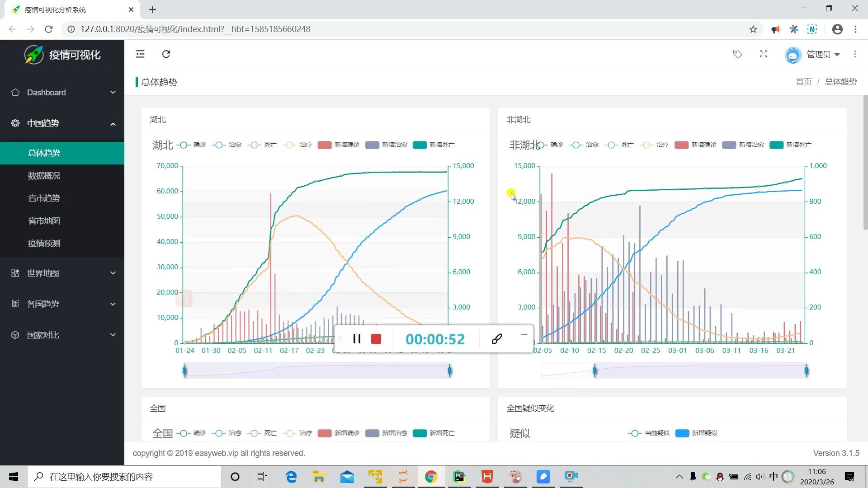Go to 省市地图 page

point(62,221)
